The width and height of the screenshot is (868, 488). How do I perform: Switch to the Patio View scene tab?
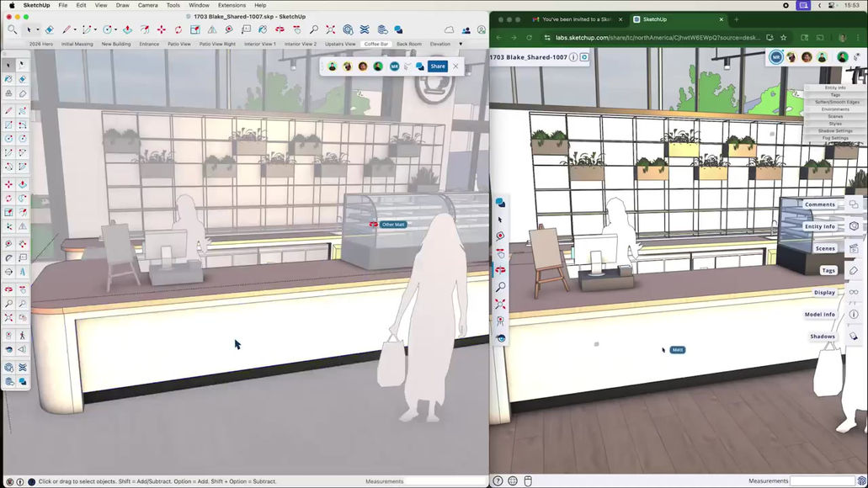click(179, 44)
